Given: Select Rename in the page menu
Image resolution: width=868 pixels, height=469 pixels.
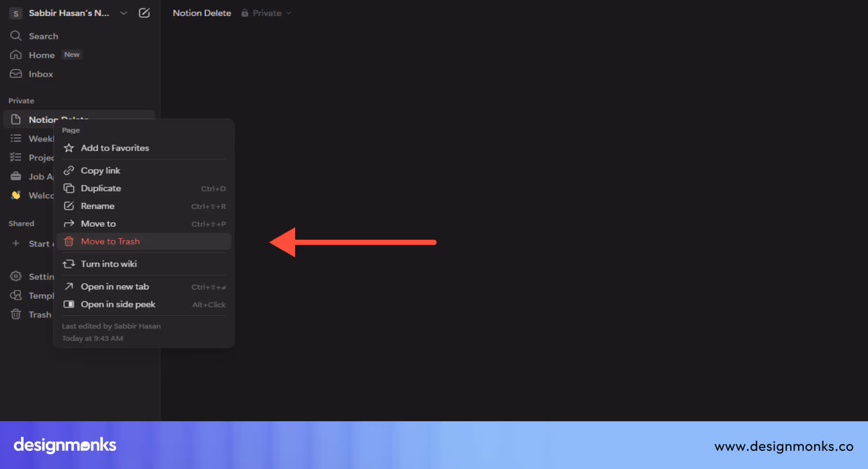Looking at the screenshot, I should [x=98, y=206].
